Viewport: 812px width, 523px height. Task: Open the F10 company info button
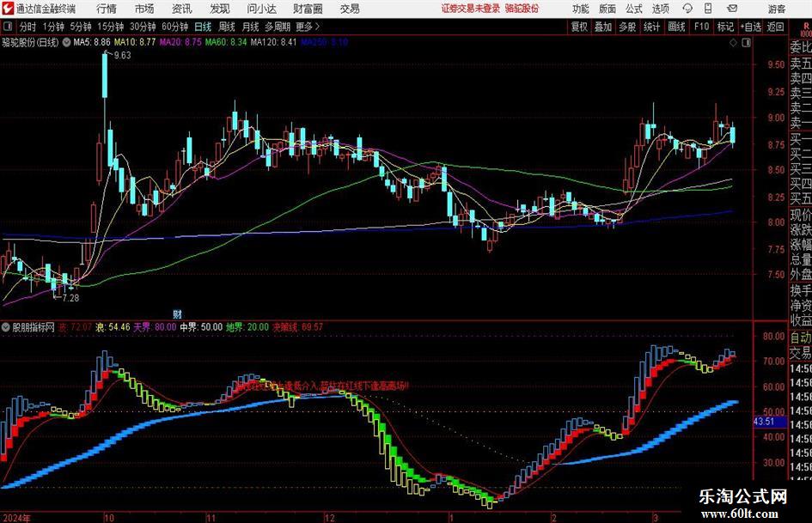point(702,27)
